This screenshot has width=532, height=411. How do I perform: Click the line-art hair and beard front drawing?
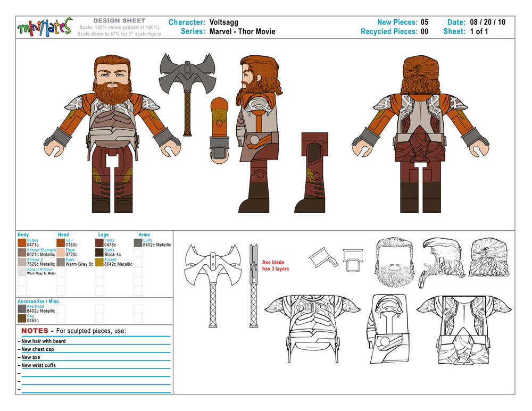coord(395,262)
